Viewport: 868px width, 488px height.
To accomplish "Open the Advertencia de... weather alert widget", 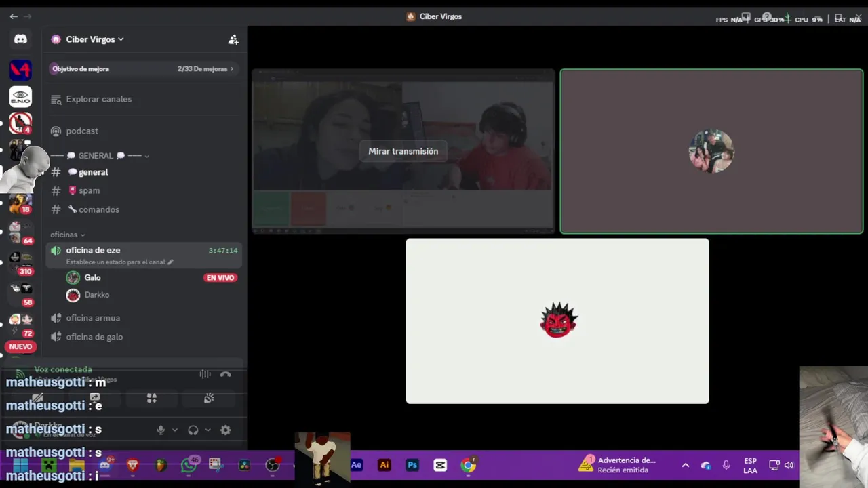I will [618, 465].
